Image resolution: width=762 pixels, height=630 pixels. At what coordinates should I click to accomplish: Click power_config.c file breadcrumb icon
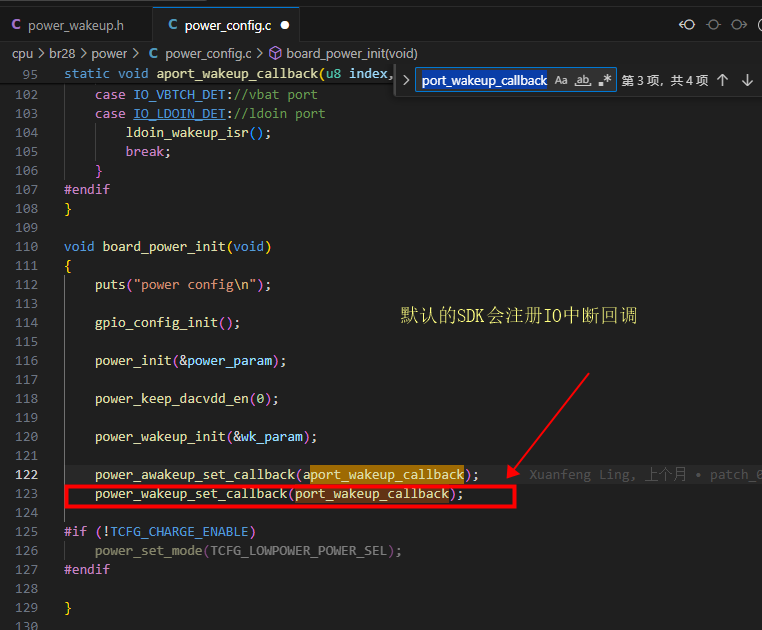pyautogui.click(x=154, y=53)
